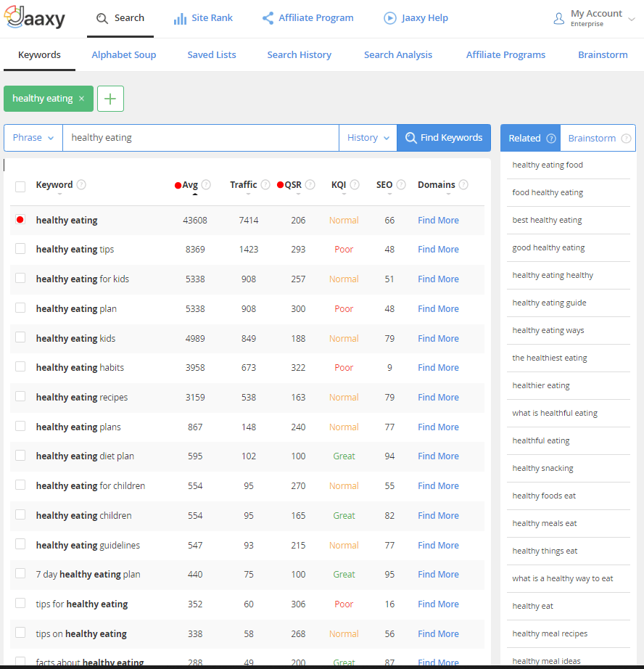Screen dimensions: 644x669
Task: Open the SEO column help icon
Action: 401,185
